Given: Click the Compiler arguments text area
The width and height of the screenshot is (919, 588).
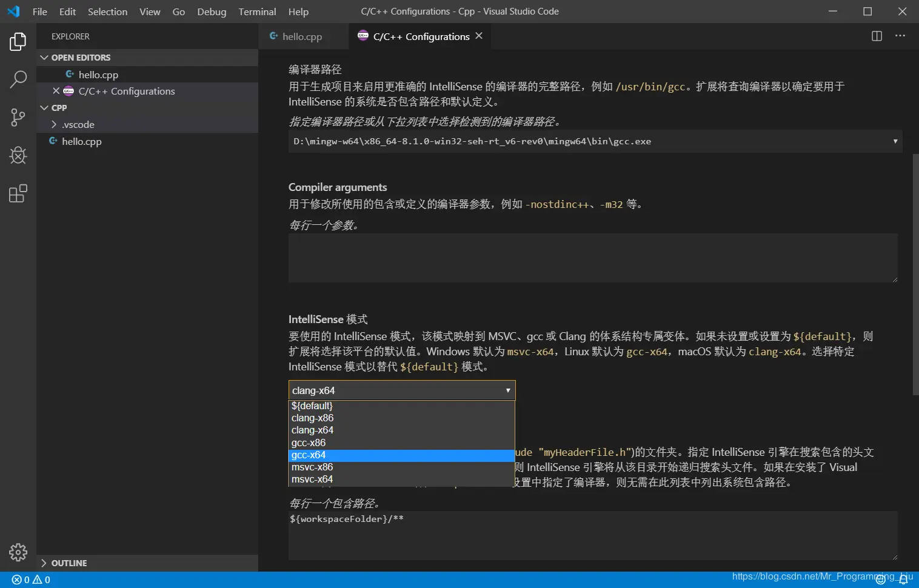Looking at the screenshot, I should tap(593, 258).
